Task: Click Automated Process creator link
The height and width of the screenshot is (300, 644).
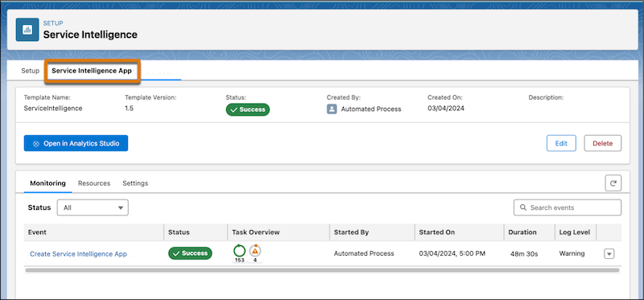Action: tap(371, 109)
